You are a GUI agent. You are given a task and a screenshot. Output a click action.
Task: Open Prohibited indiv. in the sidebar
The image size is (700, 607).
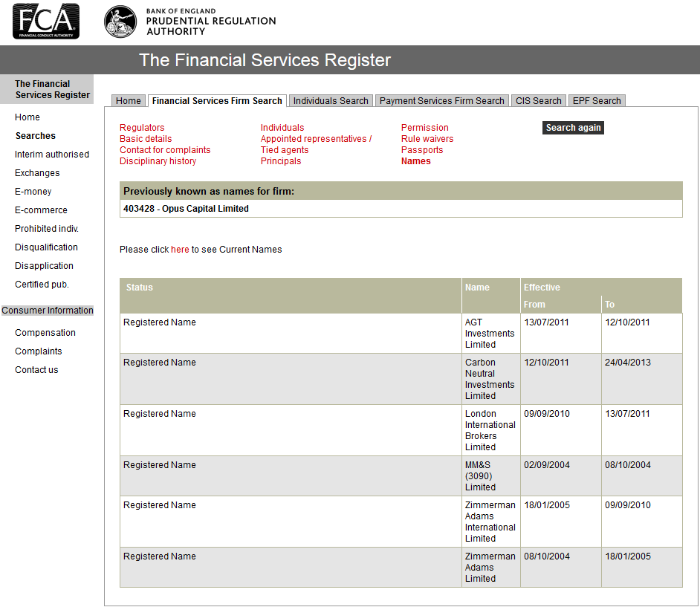(x=46, y=229)
